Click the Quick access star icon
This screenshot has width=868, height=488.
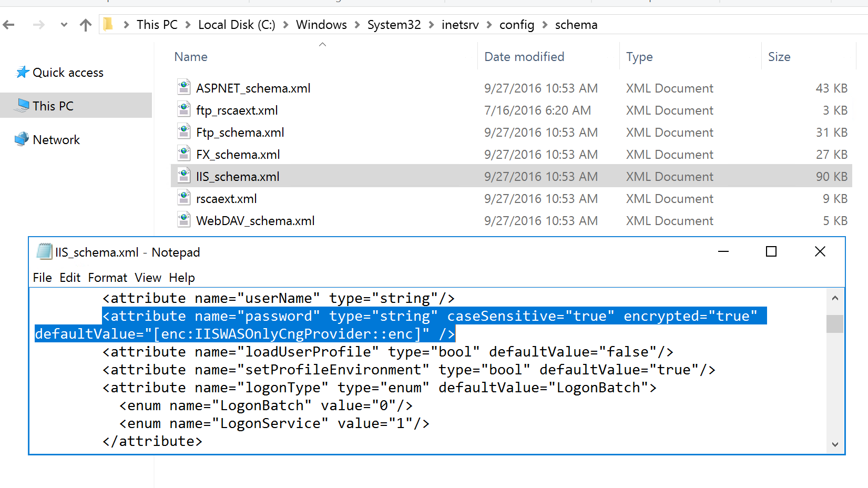coord(23,72)
